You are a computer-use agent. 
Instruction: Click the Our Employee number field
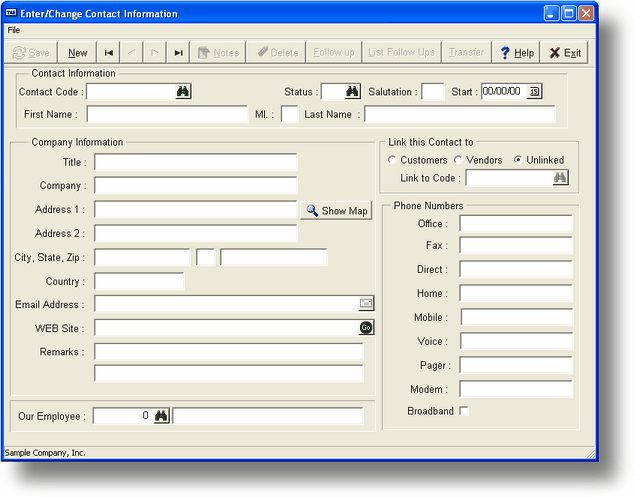tap(123, 416)
